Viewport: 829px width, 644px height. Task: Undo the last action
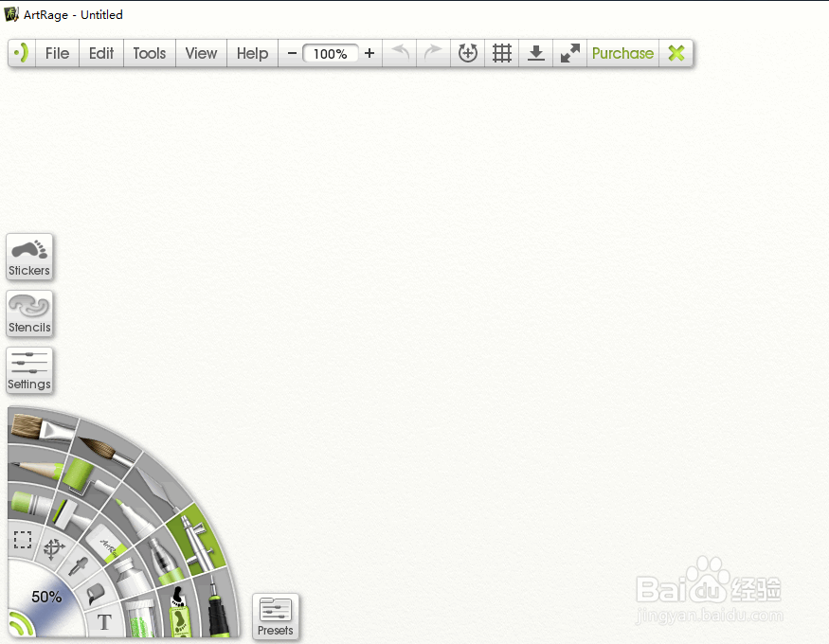pos(400,53)
